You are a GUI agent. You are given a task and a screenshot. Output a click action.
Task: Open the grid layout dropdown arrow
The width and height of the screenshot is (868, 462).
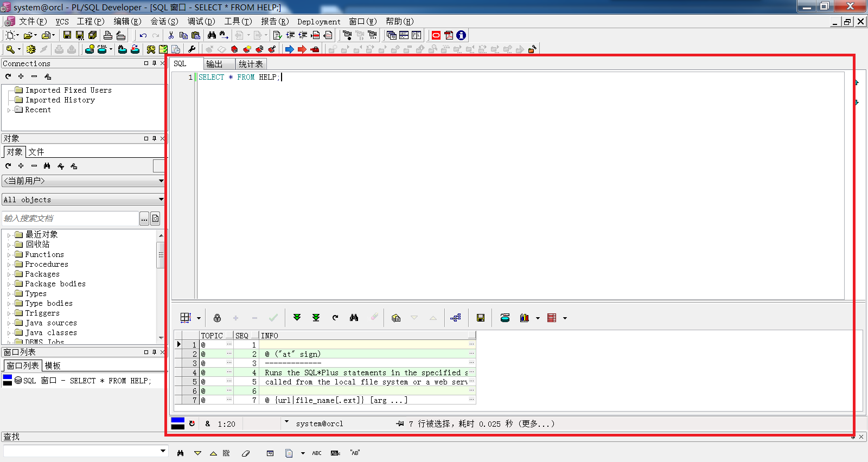(199, 318)
